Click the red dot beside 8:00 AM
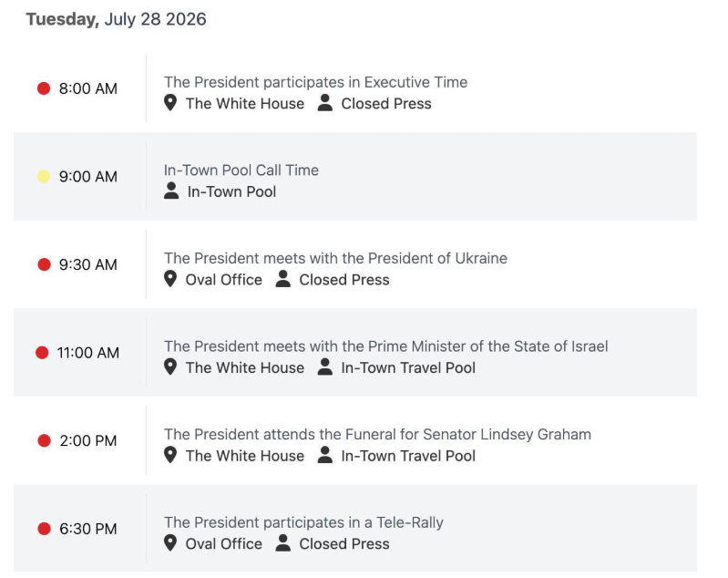The width and height of the screenshot is (728, 578). (44, 88)
